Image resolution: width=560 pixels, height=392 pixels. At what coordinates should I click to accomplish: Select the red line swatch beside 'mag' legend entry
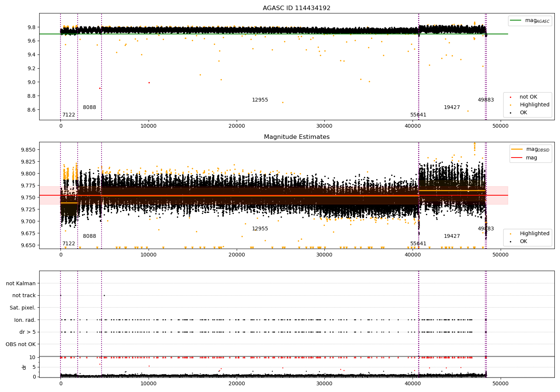point(517,158)
